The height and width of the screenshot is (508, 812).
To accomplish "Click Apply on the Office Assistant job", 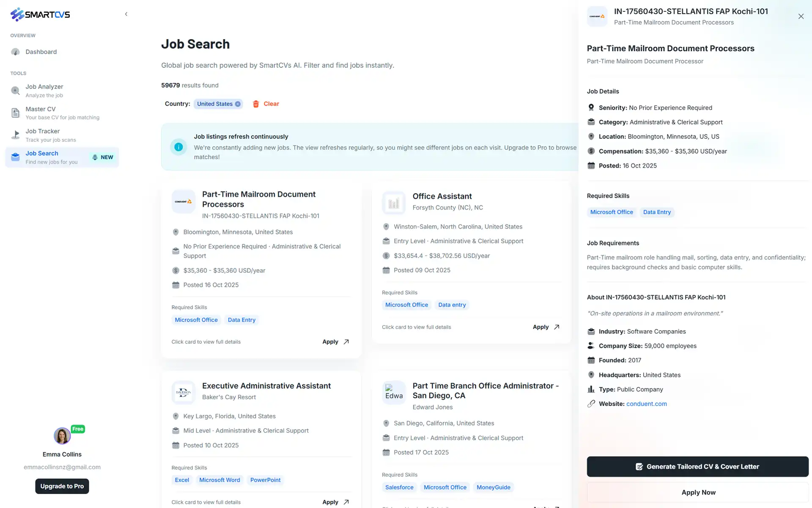I will [x=545, y=327].
